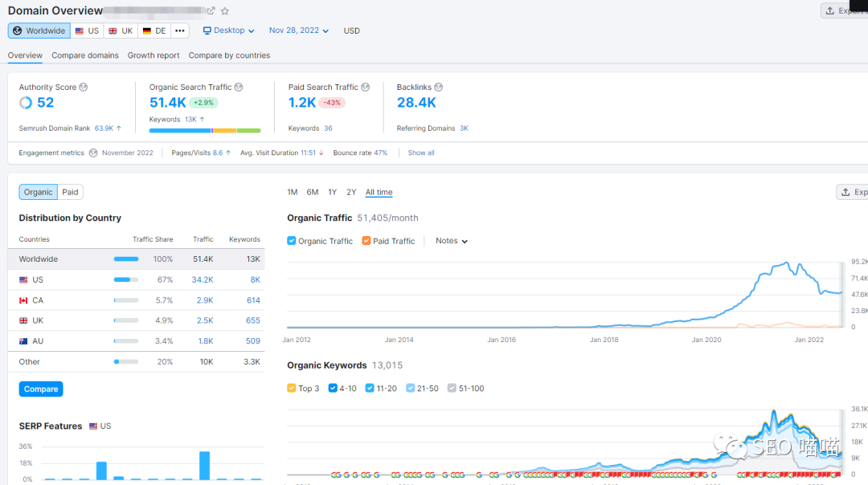Image resolution: width=868 pixels, height=485 pixels.
Task: Uncheck the Paid Traffic checkbox
Action: coord(366,241)
